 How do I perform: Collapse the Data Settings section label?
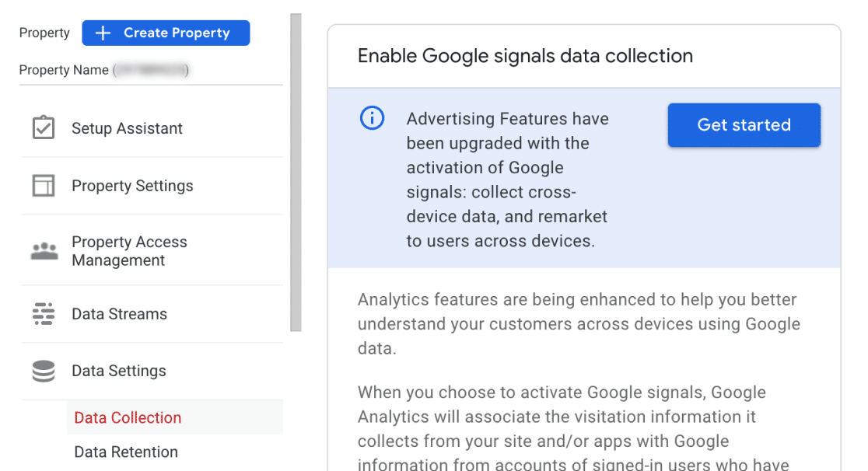click(x=118, y=371)
